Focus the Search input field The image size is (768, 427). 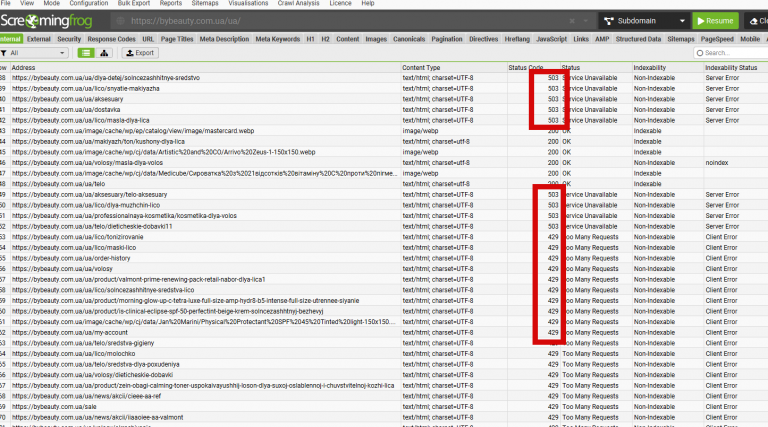(x=732, y=53)
